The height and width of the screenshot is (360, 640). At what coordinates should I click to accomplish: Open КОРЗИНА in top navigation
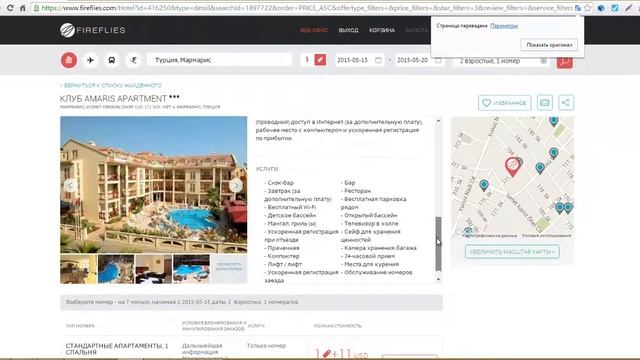(x=382, y=30)
